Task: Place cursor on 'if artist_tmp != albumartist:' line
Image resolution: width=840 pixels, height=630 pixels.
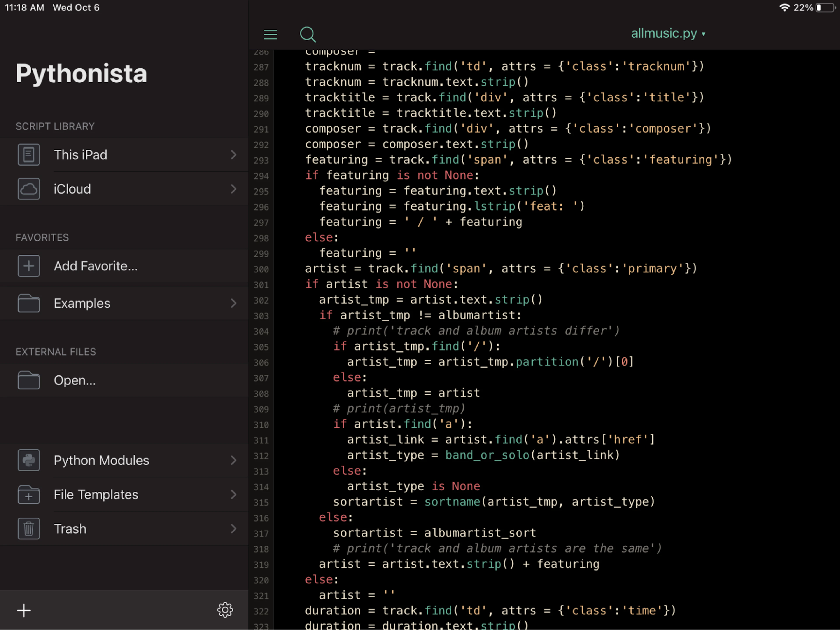Action: click(420, 315)
